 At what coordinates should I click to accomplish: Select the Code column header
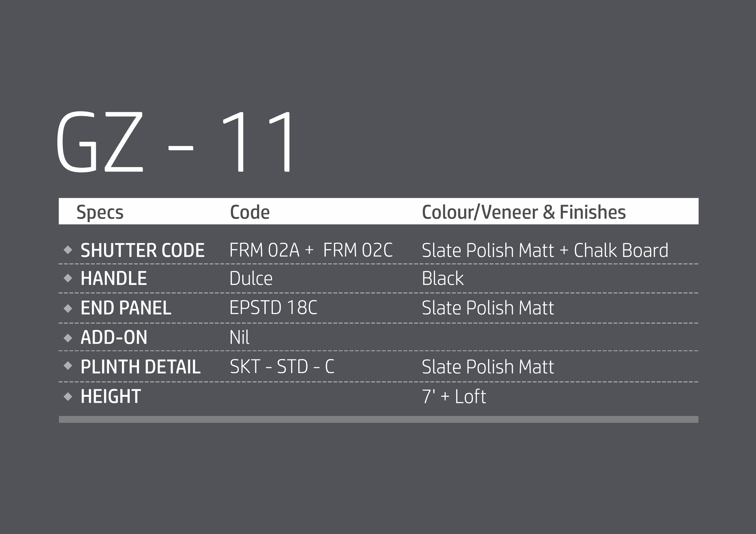pos(250,212)
